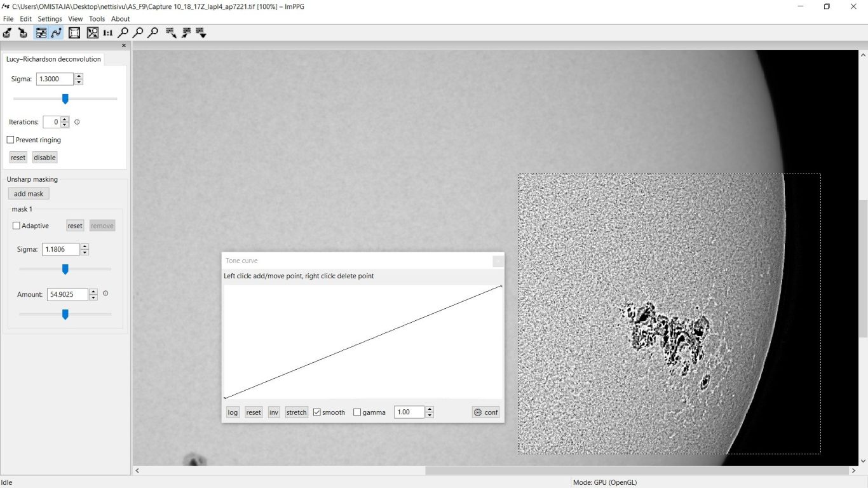The image size is (868, 488).
Task: Adjust Lucy-Richardson Sigma slider handle
Action: 65,99
